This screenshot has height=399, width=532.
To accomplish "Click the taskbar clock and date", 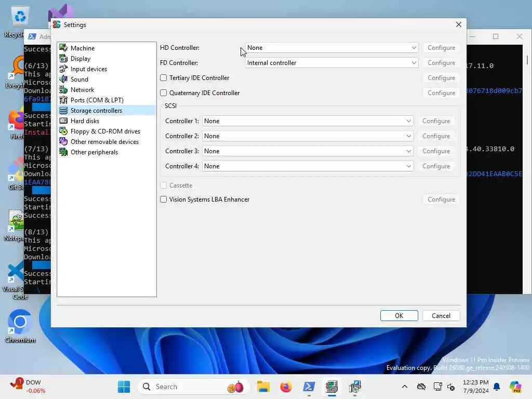I will (x=476, y=387).
